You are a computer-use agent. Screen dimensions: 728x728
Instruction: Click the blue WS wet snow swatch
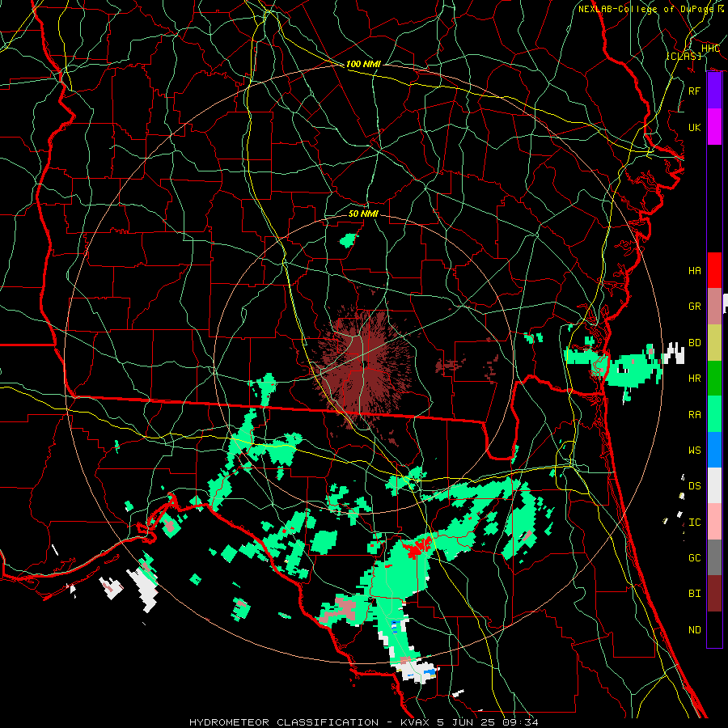[714, 450]
